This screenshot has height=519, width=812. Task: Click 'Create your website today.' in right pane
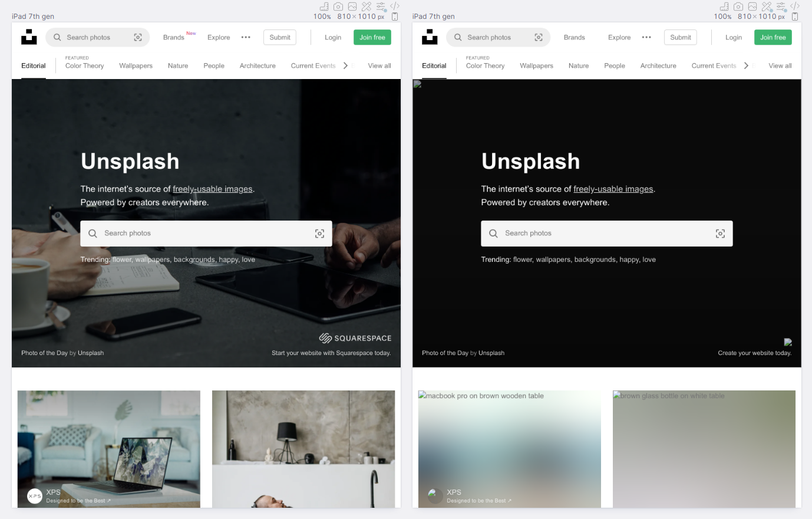[x=755, y=353]
